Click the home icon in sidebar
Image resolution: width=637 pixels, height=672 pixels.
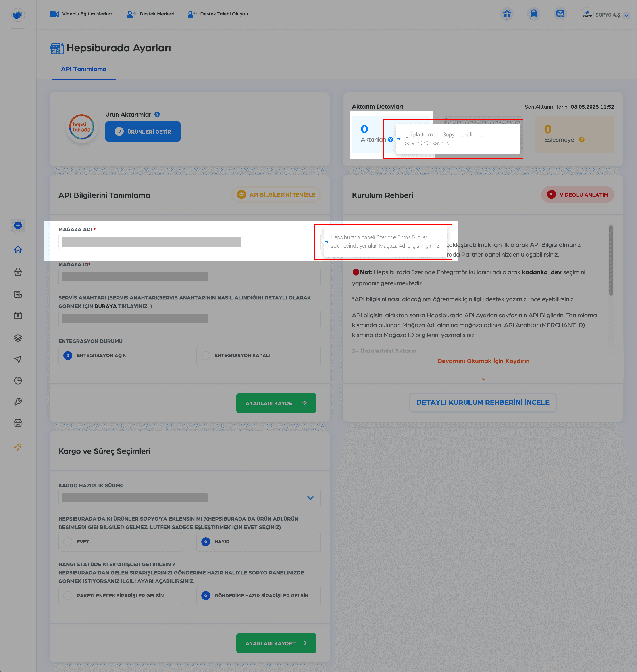(x=18, y=250)
